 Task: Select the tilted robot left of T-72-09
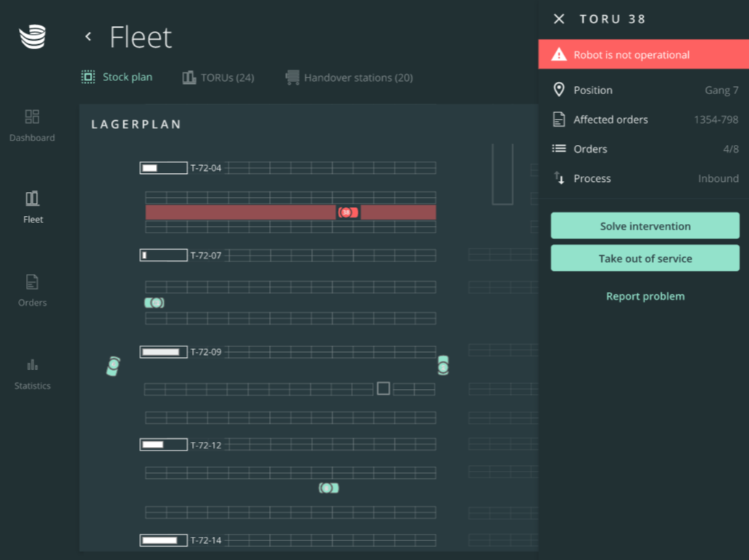pos(113,367)
